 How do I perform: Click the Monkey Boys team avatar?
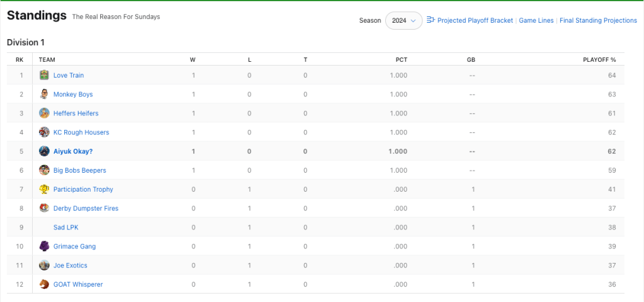point(44,94)
